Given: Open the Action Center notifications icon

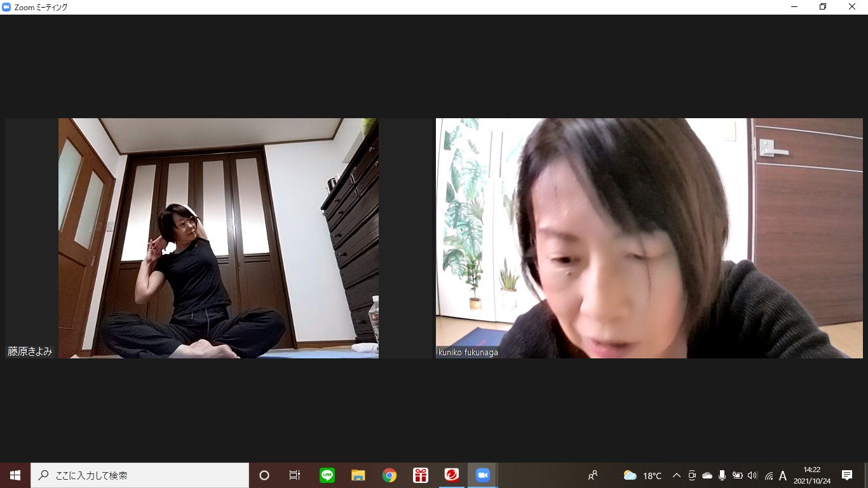Looking at the screenshot, I should click(x=847, y=475).
